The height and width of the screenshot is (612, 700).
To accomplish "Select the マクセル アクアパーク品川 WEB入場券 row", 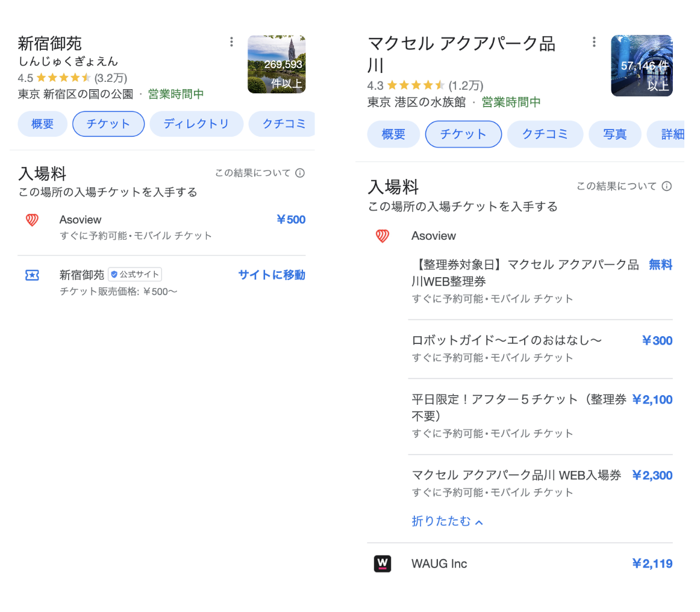I will coord(542,484).
